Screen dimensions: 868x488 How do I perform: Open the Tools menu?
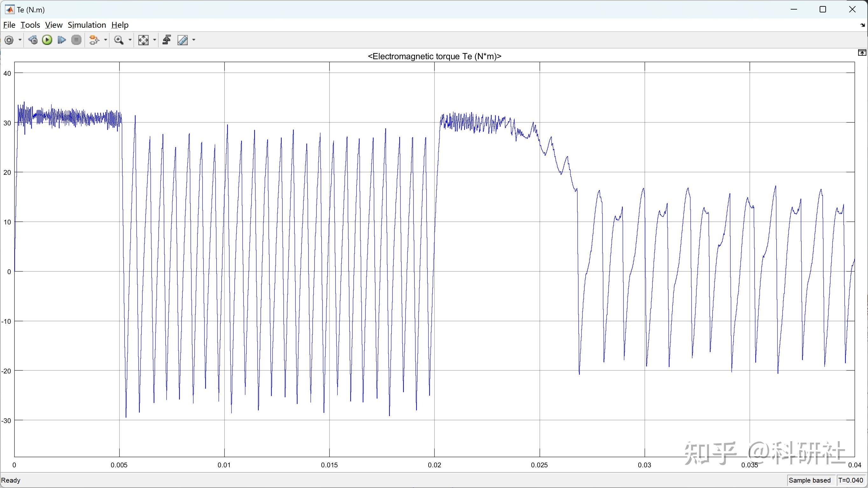coord(30,25)
